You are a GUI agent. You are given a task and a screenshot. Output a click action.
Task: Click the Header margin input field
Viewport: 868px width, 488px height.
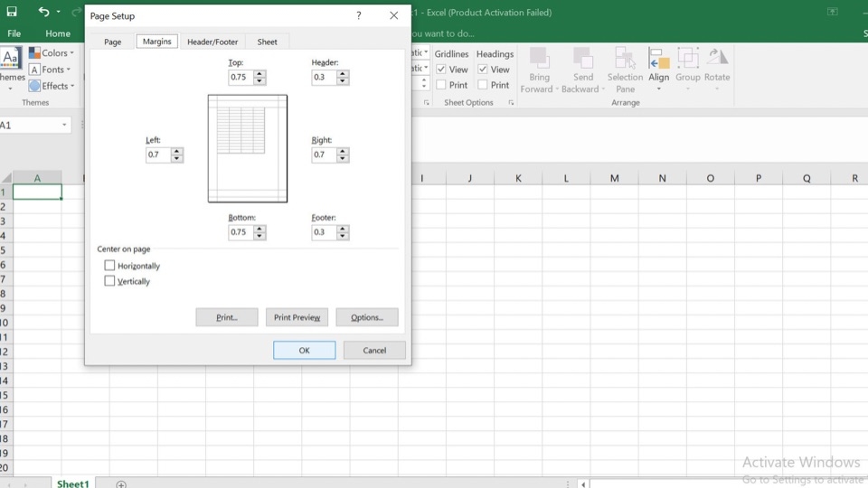pos(324,77)
